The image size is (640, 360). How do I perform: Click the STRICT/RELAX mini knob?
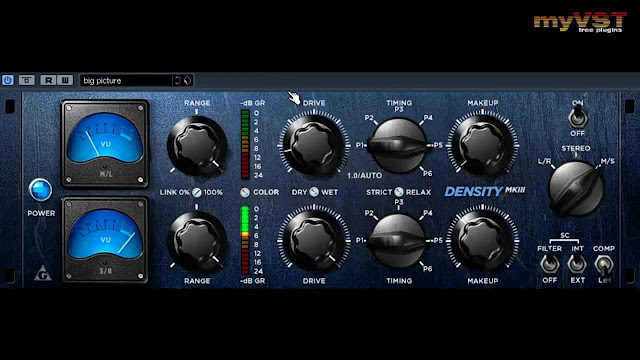coord(399,192)
